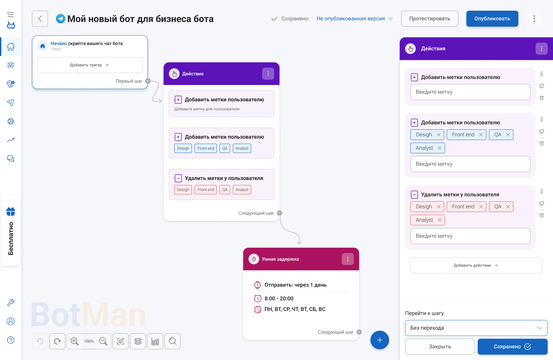
Task: Open the analytics trend icon in sidebar
Action: [11, 140]
